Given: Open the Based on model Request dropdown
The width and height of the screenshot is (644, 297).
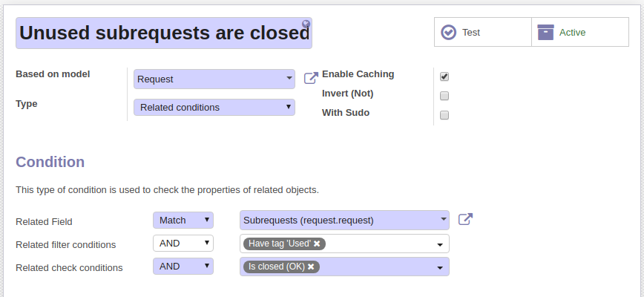Looking at the screenshot, I should coord(214,79).
